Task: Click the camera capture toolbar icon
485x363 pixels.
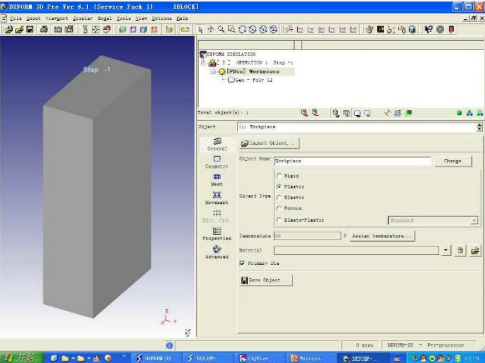Action: click(58, 30)
